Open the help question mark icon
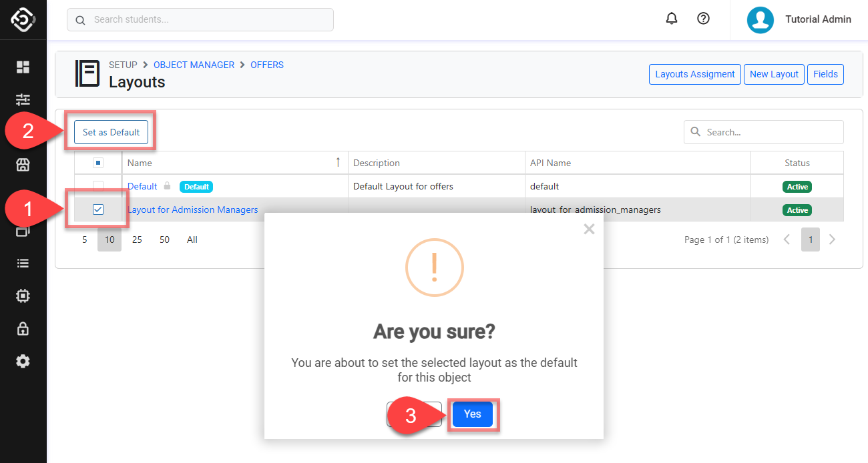The width and height of the screenshot is (868, 463). click(703, 19)
